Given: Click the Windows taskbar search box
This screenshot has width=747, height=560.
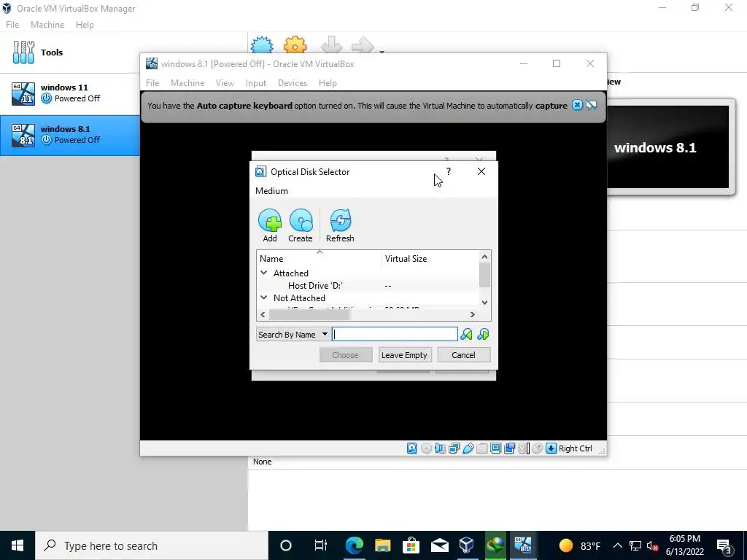Looking at the screenshot, I should [152, 545].
